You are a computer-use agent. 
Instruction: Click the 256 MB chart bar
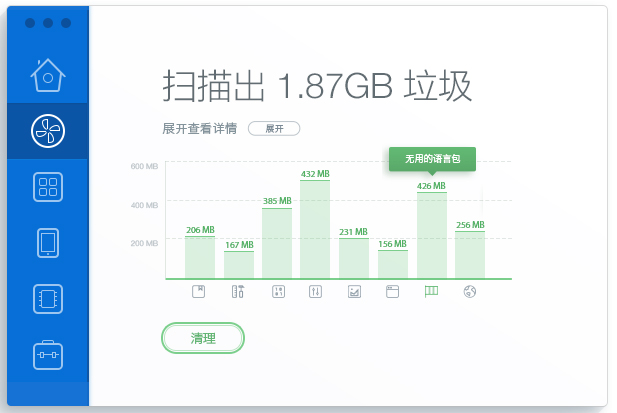click(470, 255)
